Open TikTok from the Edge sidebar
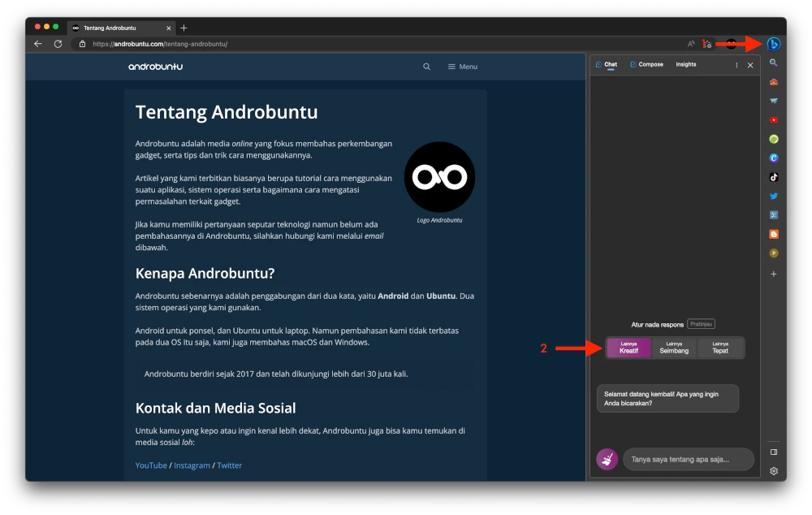Screen dimensions: 812x515 [x=772, y=176]
